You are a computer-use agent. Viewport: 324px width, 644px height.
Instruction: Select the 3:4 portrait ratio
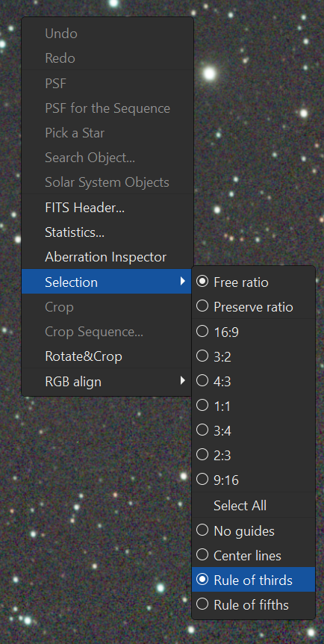point(253,430)
